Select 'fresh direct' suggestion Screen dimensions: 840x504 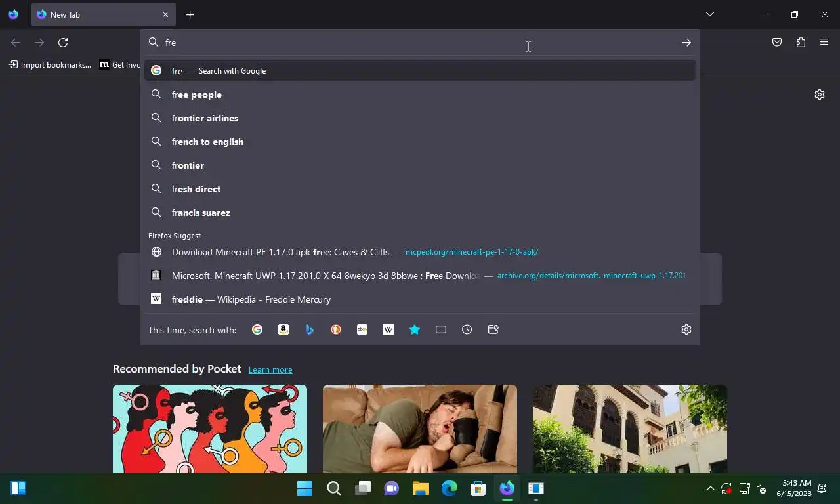pos(420,189)
